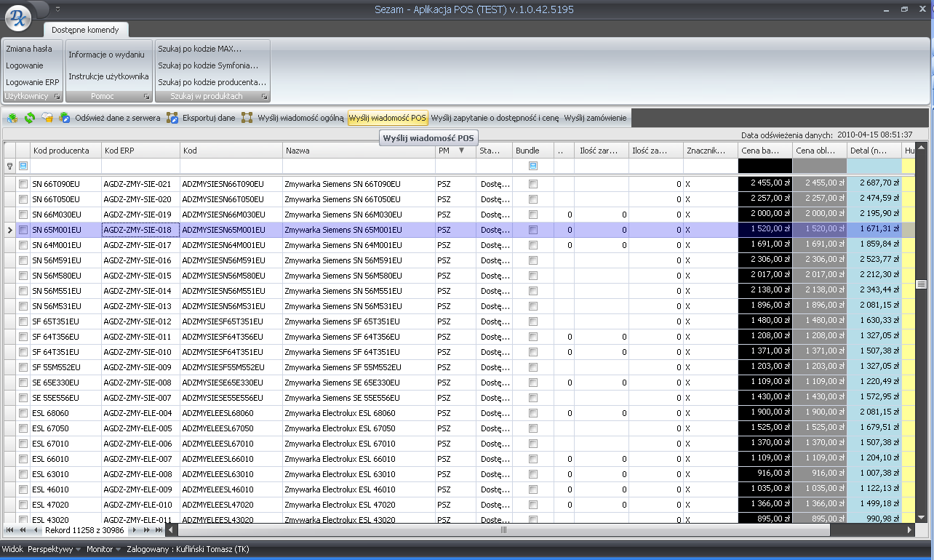Click the gray Cena obl... filter cell
This screenshot has width=934, height=560.
[x=820, y=167]
